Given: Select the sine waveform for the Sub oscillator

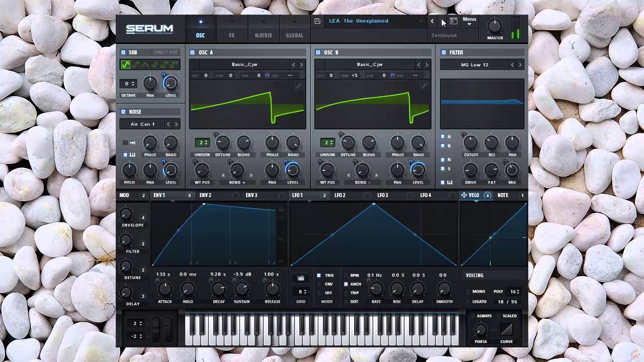Looking at the screenshot, I should [x=125, y=64].
